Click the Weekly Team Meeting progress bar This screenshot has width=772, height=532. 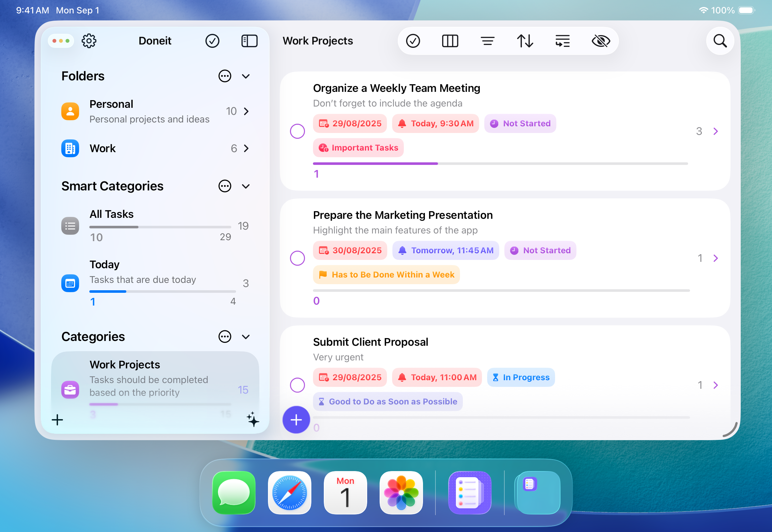point(500,164)
